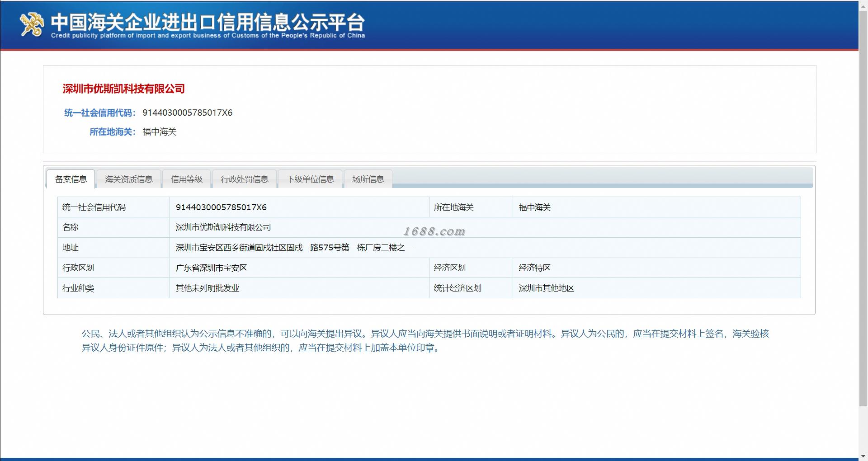Switch to the 海关资质信息 tab
The width and height of the screenshot is (868, 461).
129,179
